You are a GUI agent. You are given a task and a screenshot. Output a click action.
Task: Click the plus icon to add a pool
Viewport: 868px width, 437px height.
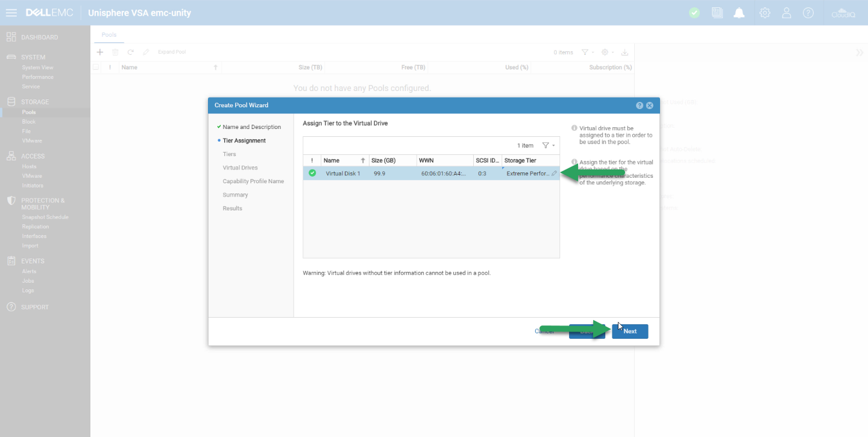100,52
